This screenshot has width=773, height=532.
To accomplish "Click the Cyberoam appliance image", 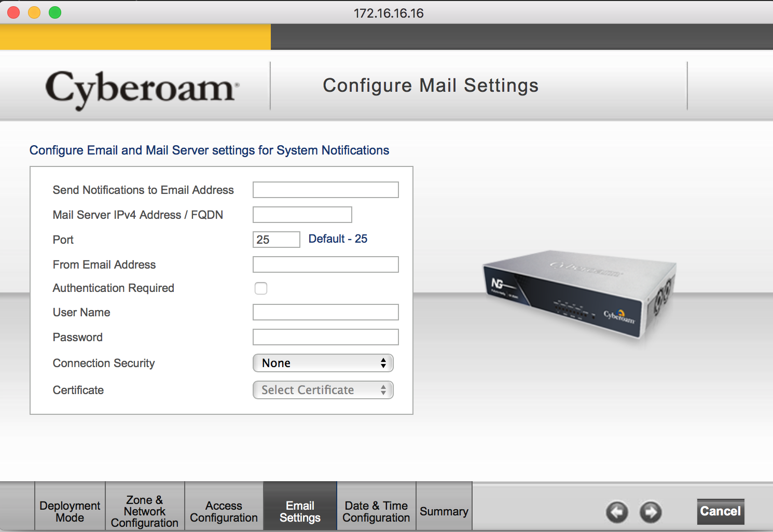I will click(579, 296).
